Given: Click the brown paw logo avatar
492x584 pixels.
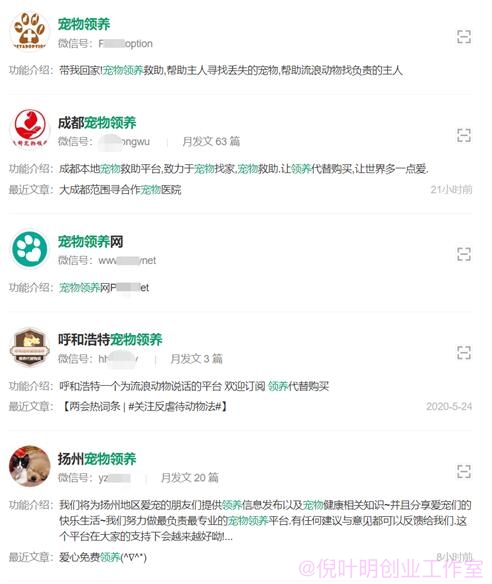Looking at the screenshot, I should pyautogui.click(x=29, y=31).
